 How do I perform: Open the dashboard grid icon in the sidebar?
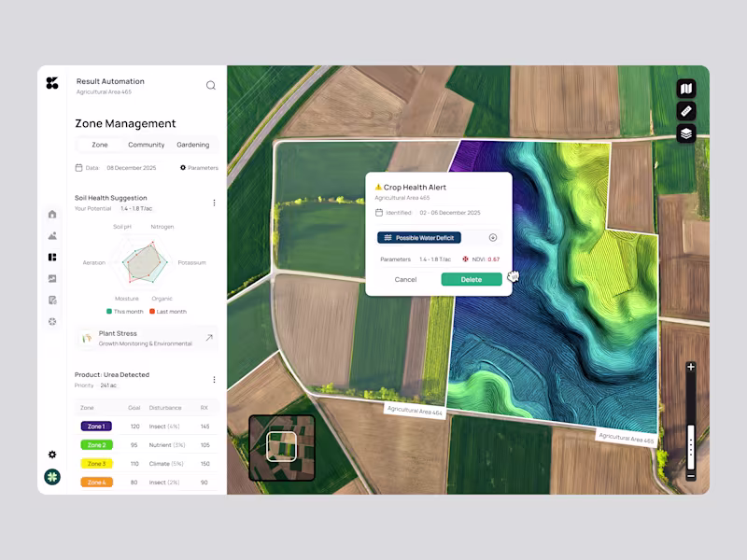coord(51,257)
